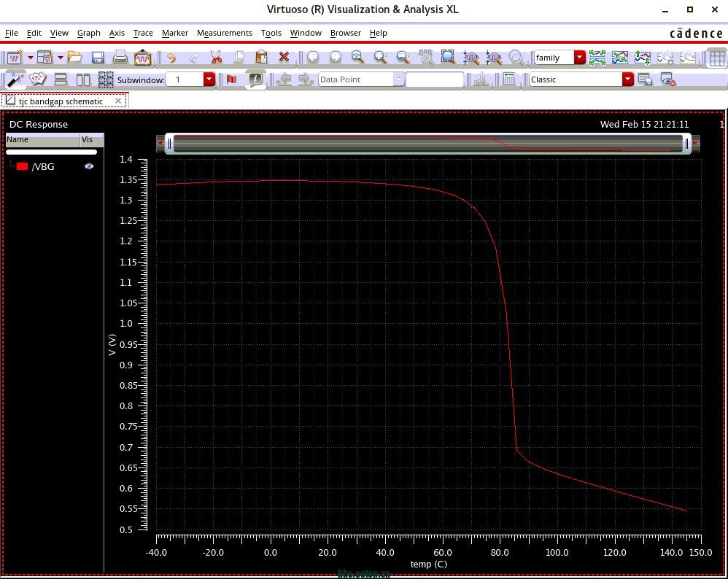Screen dimensions: 728x582
Task: Click the new graph window icon
Action: (x=15, y=58)
